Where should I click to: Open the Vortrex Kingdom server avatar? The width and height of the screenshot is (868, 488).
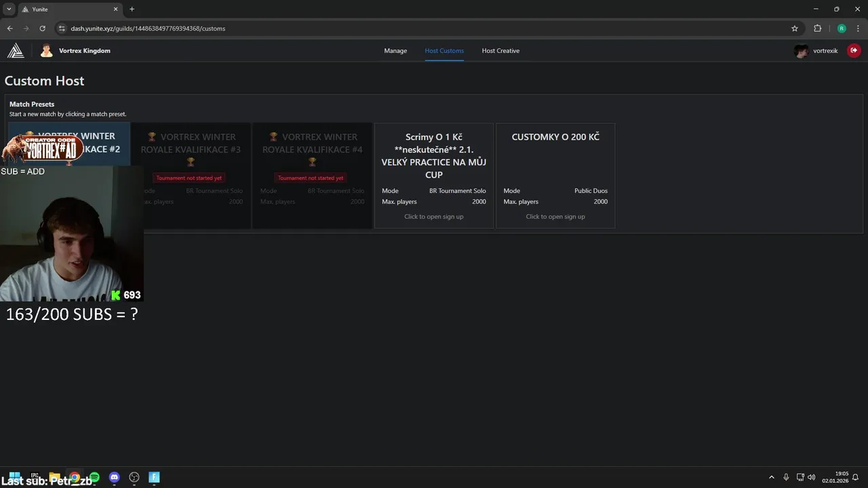tap(46, 51)
